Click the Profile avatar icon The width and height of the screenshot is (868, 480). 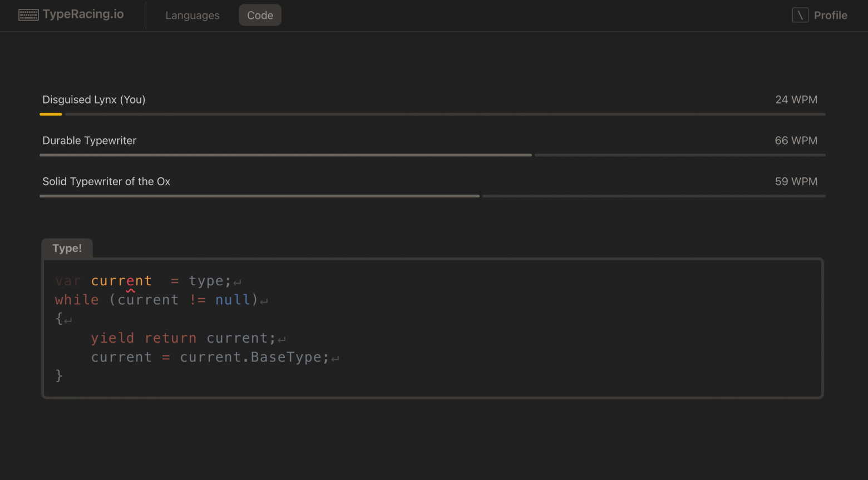pyautogui.click(x=800, y=15)
